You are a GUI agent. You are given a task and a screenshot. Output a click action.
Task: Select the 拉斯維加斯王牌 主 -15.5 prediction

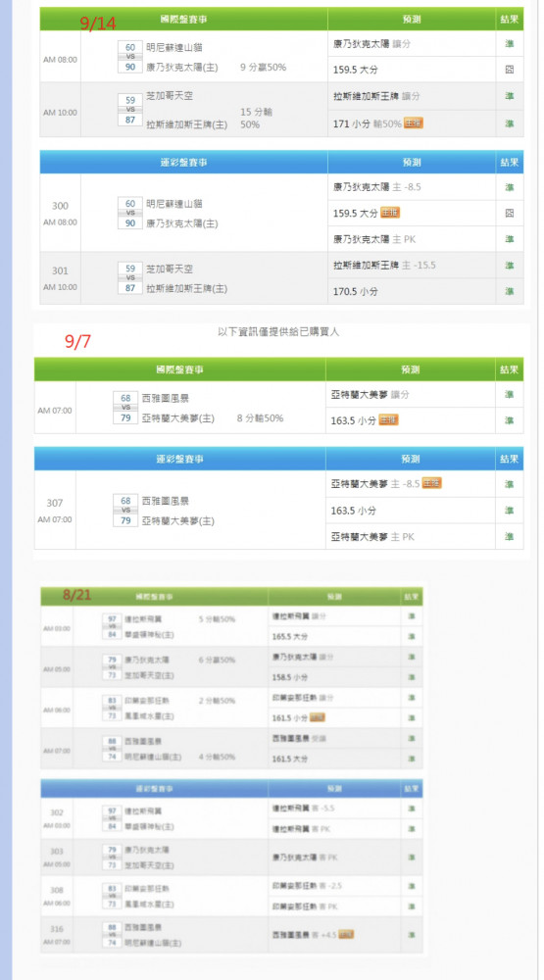coord(384,265)
